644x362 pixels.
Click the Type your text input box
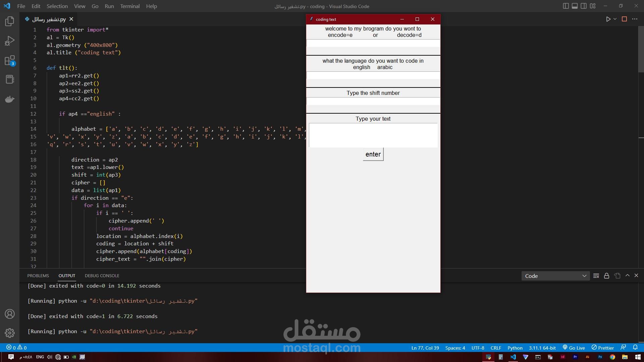tap(373, 135)
